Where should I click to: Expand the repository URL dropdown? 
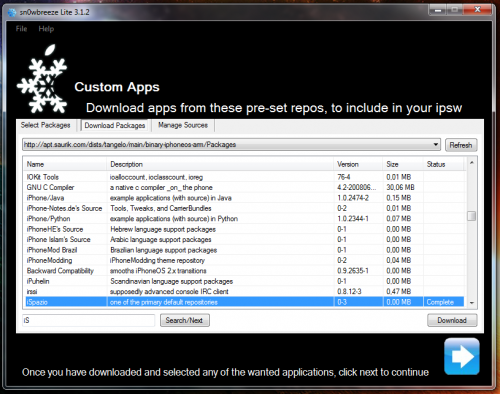(x=435, y=144)
